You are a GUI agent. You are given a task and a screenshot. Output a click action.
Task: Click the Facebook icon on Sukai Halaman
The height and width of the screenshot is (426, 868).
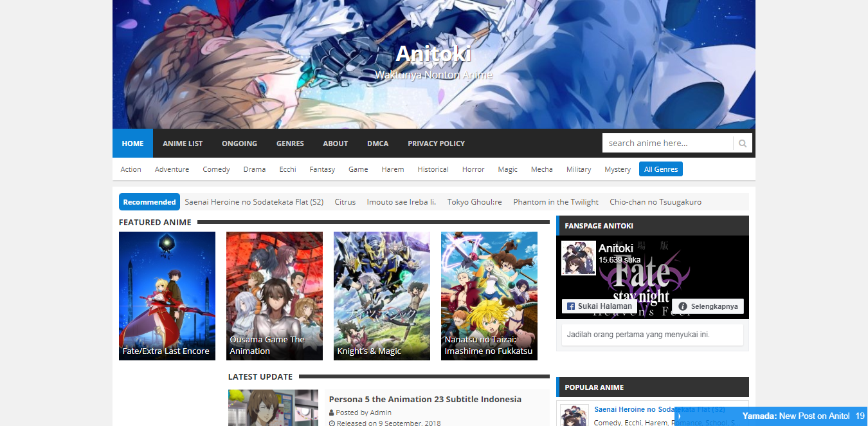coord(570,306)
